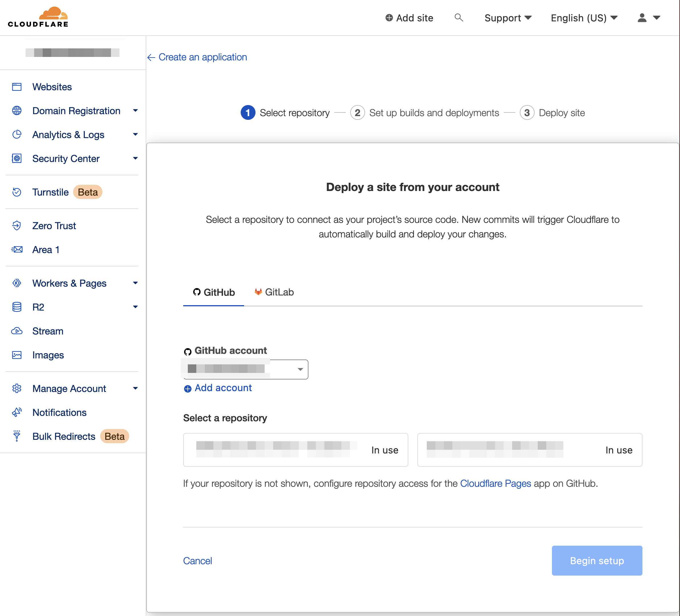Click the Bulk Redirects icon
The image size is (680, 616).
pyautogui.click(x=17, y=436)
